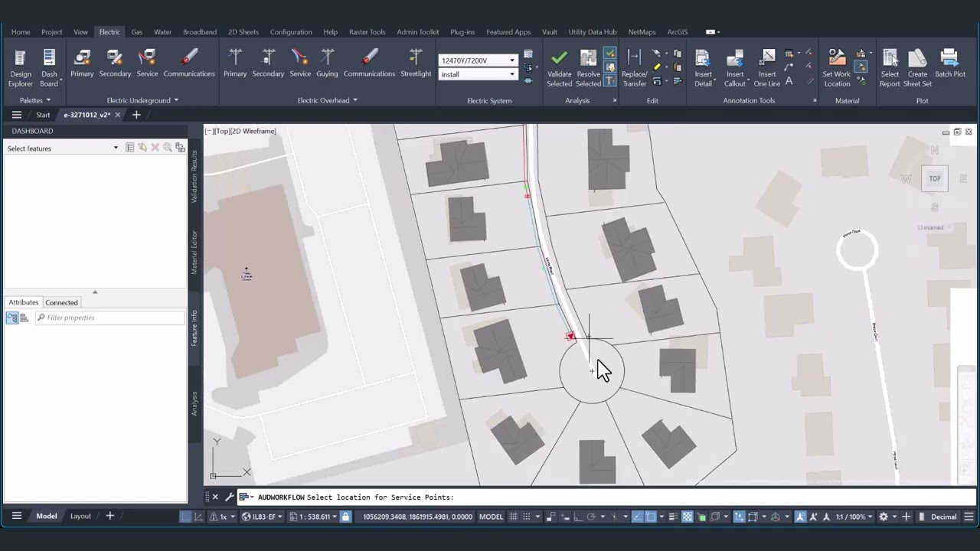The image size is (980, 551).
Task: Click Insert One Line
Action: point(767,68)
